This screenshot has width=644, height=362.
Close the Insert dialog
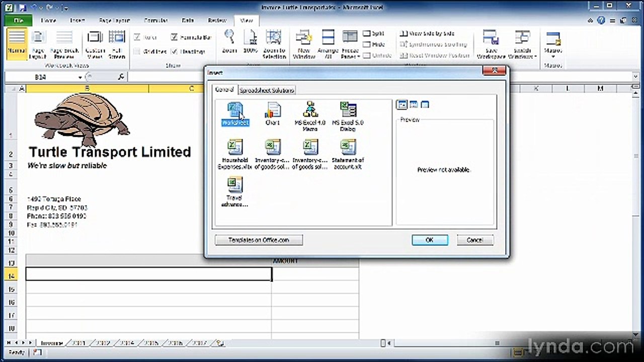click(x=494, y=72)
